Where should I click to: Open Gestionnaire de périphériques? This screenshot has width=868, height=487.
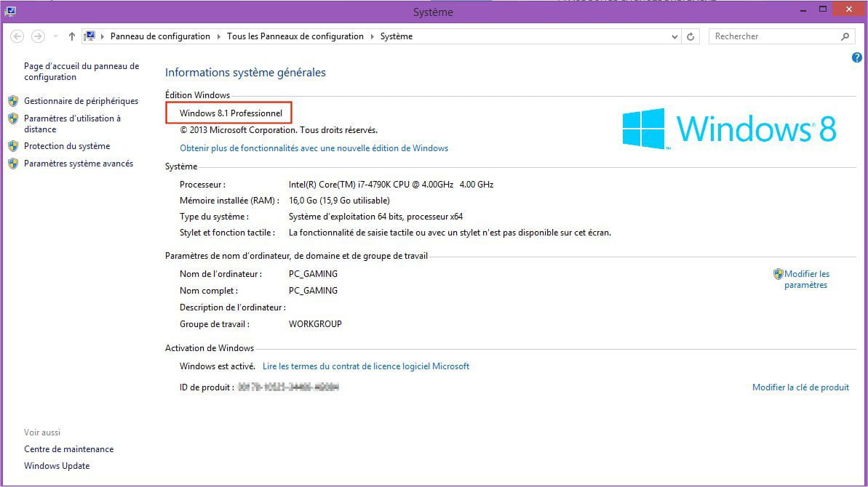81,101
